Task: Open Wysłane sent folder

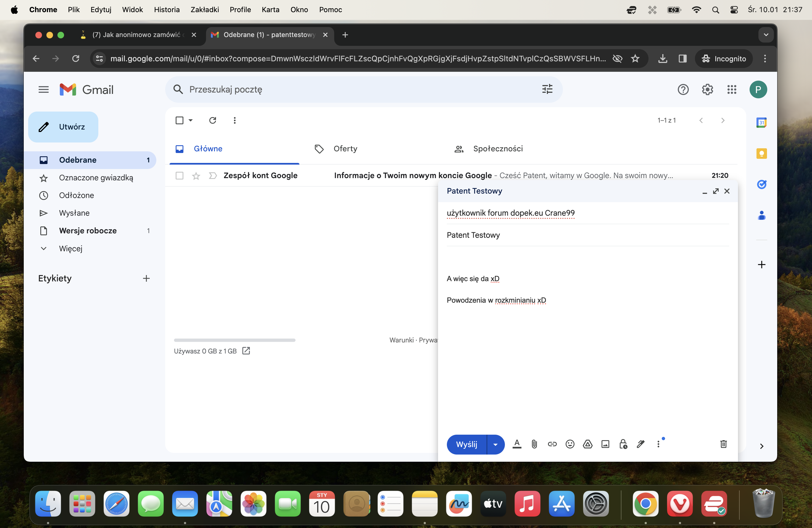Action: coord(90,213)
